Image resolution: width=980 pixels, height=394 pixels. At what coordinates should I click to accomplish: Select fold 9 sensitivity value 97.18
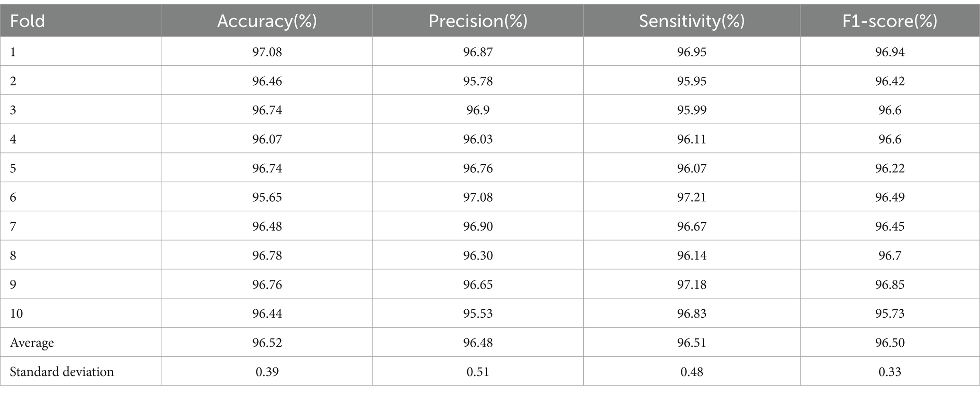691,285
